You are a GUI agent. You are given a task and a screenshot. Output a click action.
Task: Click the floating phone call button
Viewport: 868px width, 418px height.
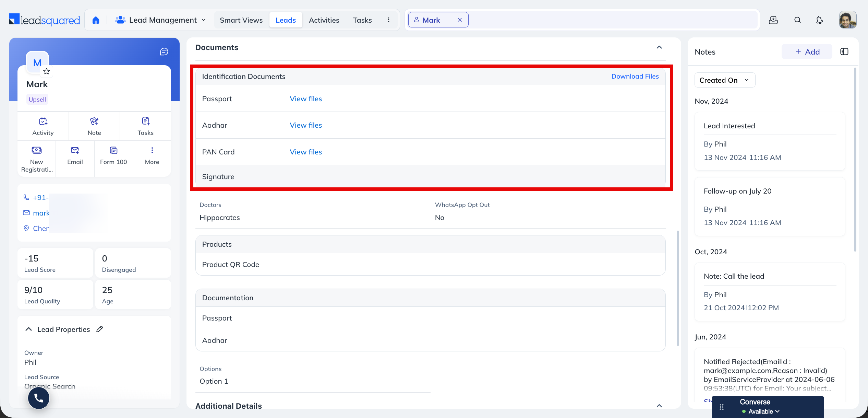click(39, 398)
